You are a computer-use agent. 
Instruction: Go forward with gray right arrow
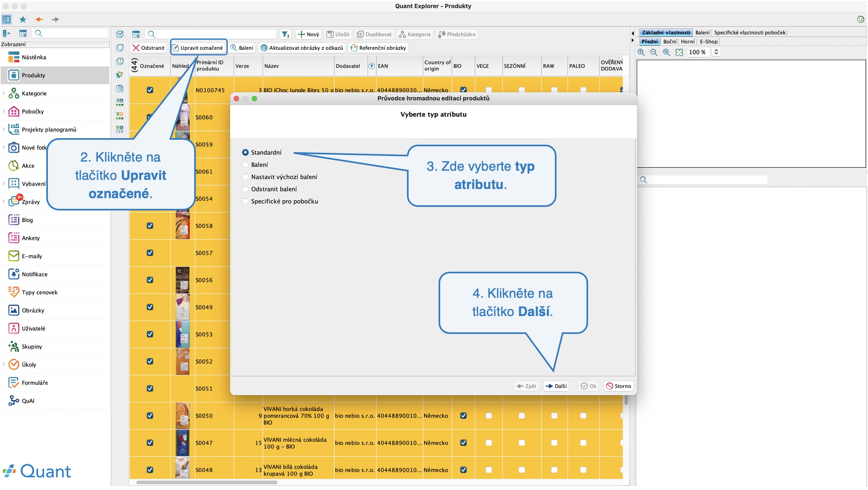(x=55, y=19)
